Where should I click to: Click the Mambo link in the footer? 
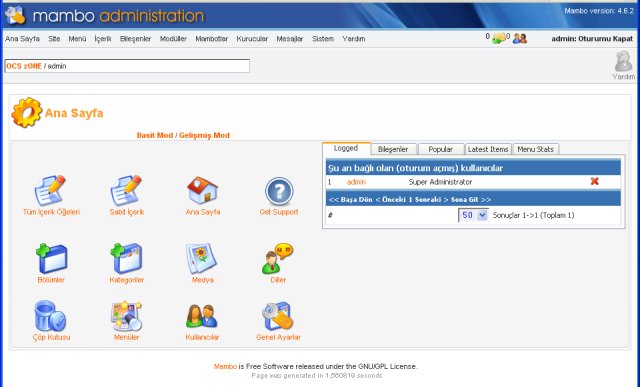pyautogui.click(x=225, y=367)
